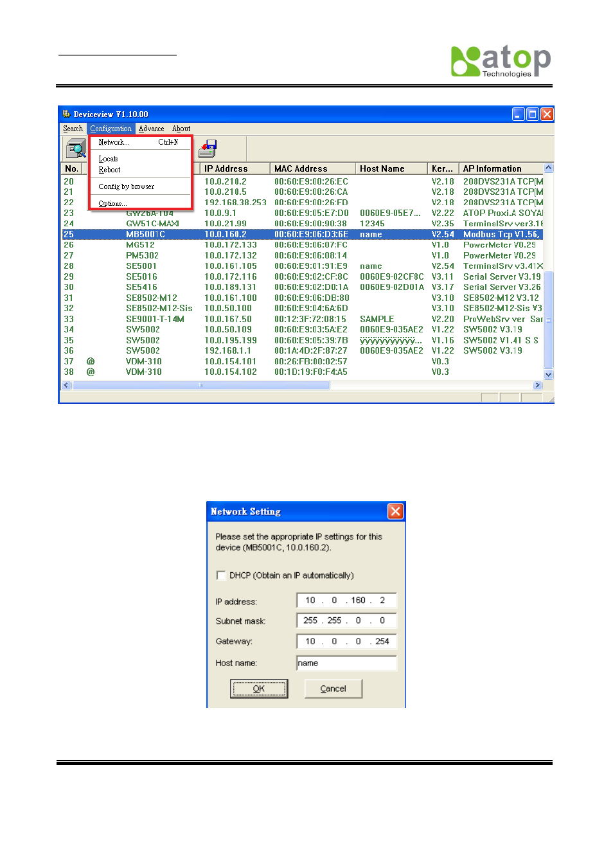Screen dimensions: 613x868
Task: Select MB5001C device row 25
Action: coord(303,235)
